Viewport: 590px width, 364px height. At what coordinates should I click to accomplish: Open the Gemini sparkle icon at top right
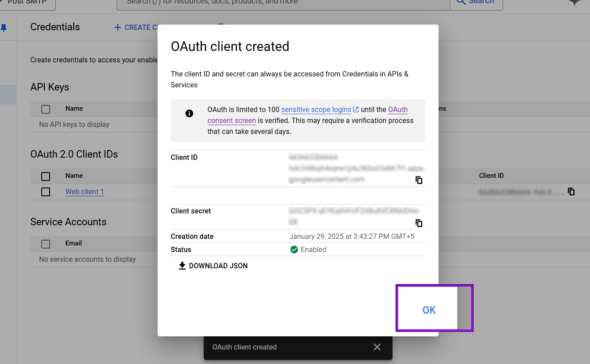point(575,2)
